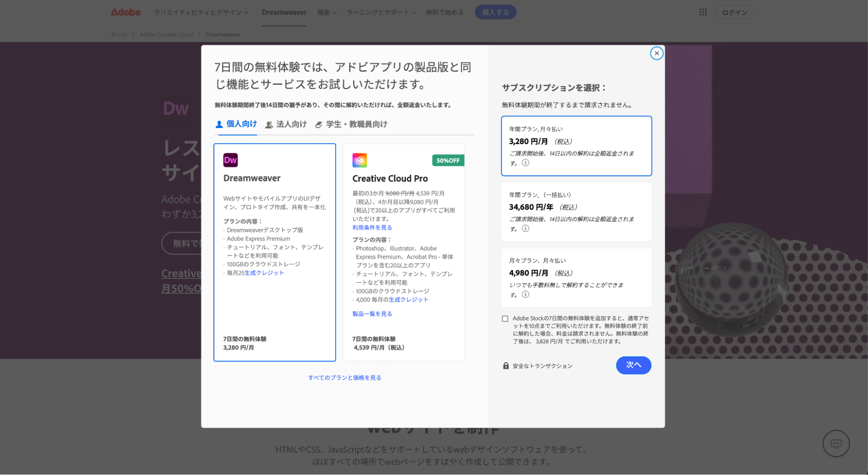Image resolution: width=868 pixels, height=475 pixels.
Task: Select the 年間プラン一括払い subscription option
Action: (576, 212)
